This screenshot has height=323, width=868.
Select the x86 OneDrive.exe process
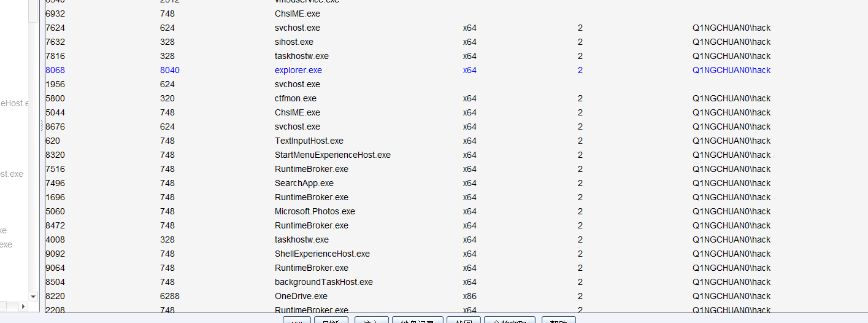tap(301, 296)
